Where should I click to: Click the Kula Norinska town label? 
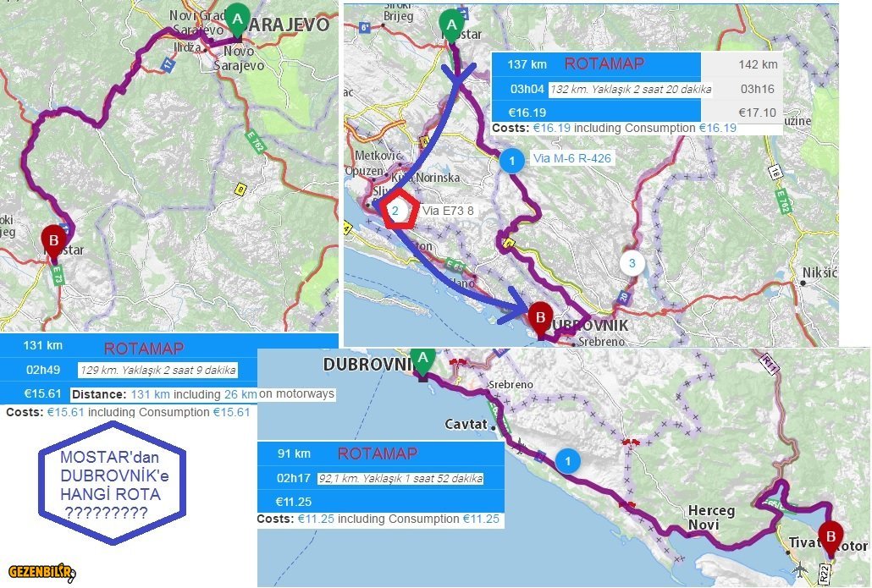[x=426, y=178]
